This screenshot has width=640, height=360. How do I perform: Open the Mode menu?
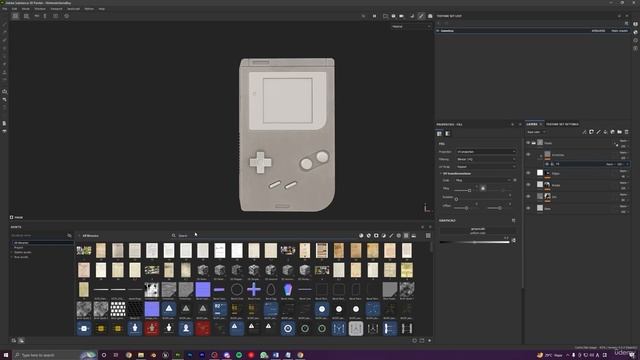(x=26, y=9)
